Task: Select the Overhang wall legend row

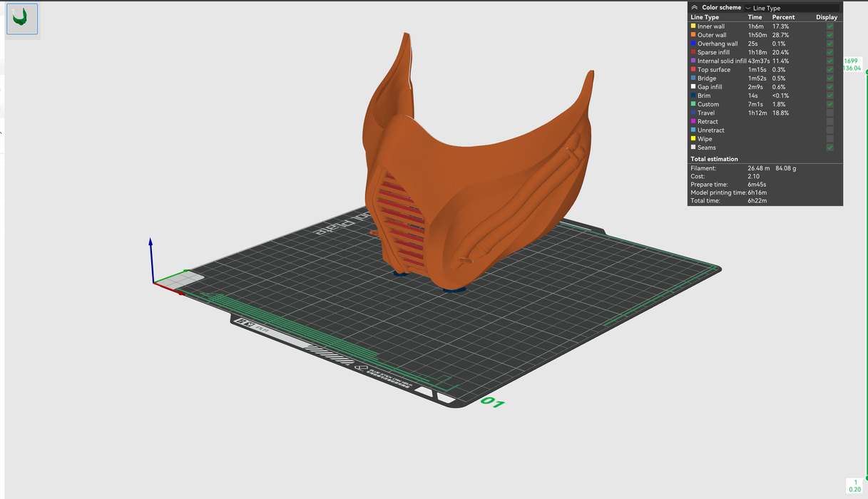Action: pos(718,43)
